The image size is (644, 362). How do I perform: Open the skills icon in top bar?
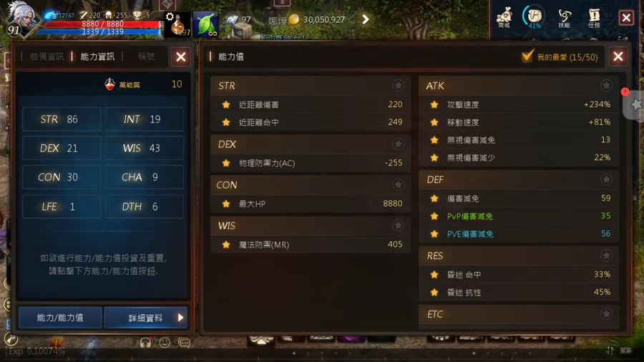click(x=565, y=18)
